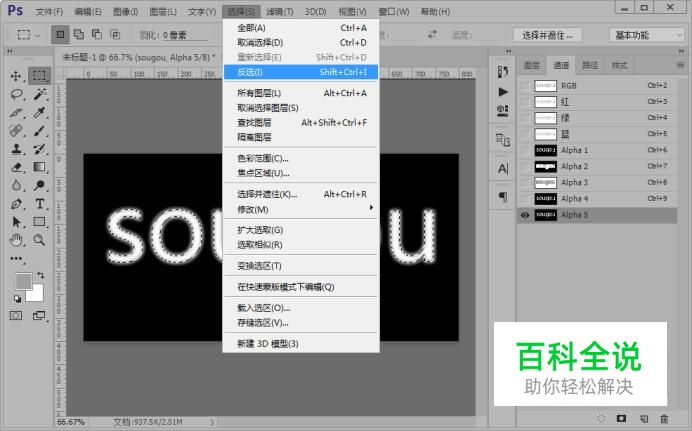Swap foreground and background colors
Screen dimensions: 692x431
tap(41, 275)
